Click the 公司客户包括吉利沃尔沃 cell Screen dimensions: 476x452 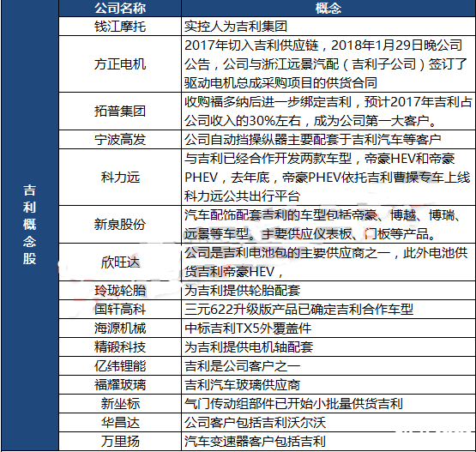(x=328, y=423)
